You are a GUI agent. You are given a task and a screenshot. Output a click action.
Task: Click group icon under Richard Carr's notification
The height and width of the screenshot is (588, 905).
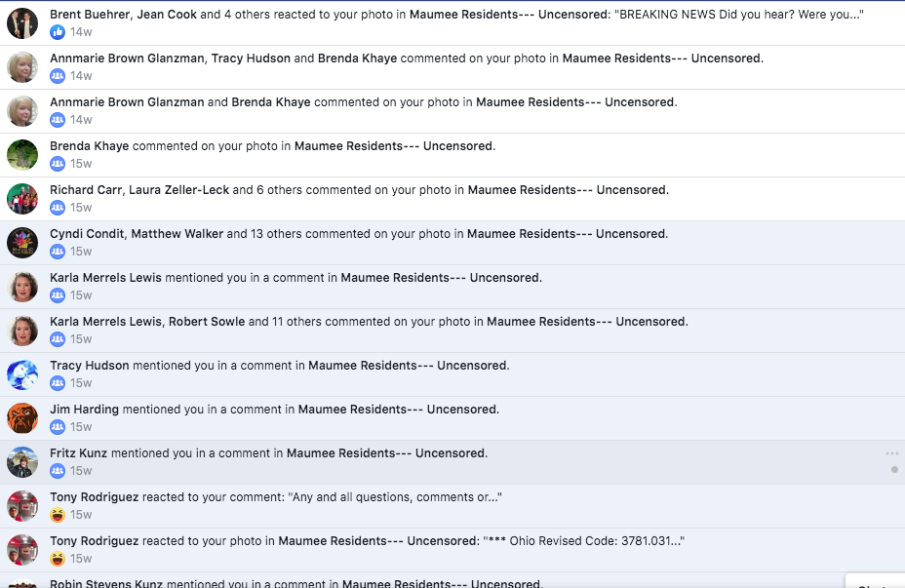click(58, 208)
